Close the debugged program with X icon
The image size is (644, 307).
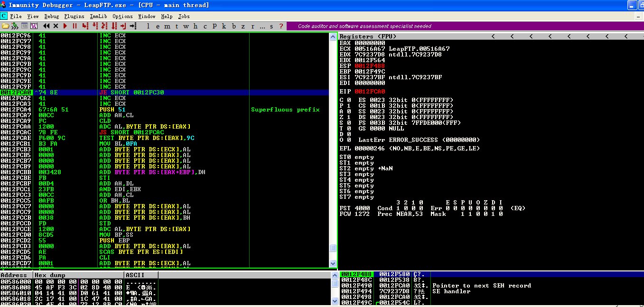pos(56,26)
